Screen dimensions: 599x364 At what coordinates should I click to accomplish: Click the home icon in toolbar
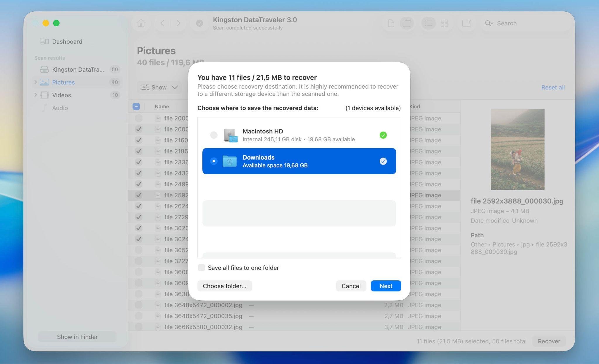pyautogui.click(x=141, y=23)
